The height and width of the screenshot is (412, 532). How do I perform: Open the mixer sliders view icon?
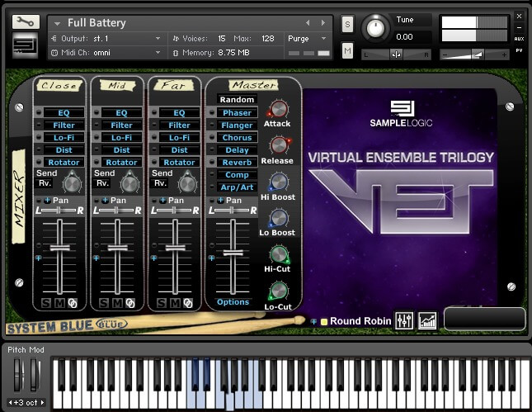[404, 320]
